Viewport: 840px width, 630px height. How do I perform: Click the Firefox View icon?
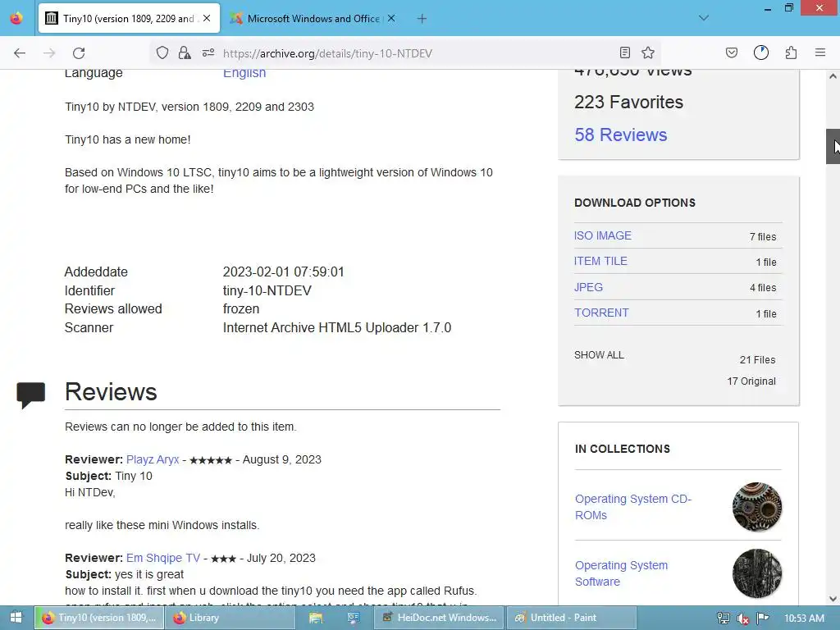pos(16,18)
